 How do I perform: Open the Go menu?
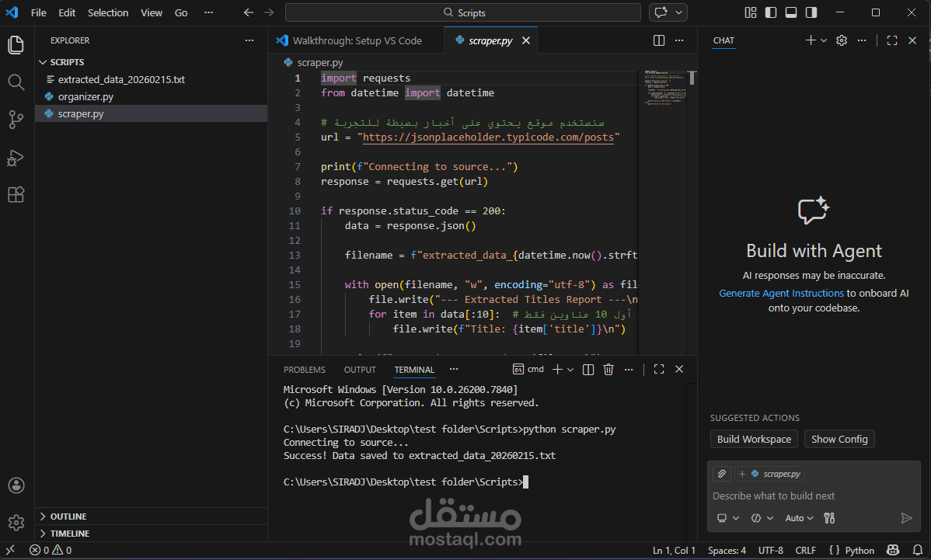point(181,12)
